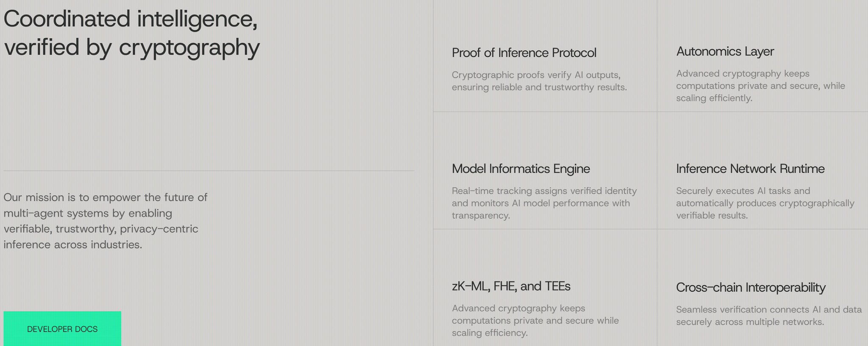
Task: Click the zK-ML, FHE, and TEEs title
Action: point(511,286)
